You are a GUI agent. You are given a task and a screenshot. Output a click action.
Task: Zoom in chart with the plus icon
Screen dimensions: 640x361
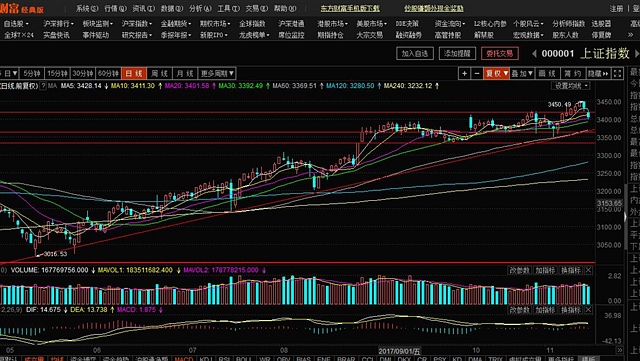[464, 74]
